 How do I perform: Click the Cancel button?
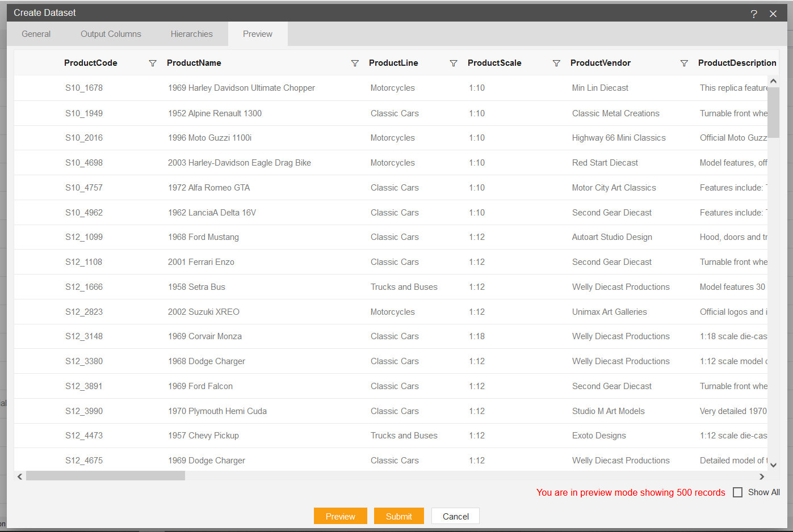456,516
